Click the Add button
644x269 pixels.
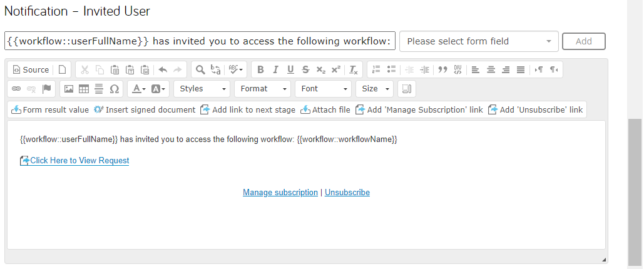(583, 41)
